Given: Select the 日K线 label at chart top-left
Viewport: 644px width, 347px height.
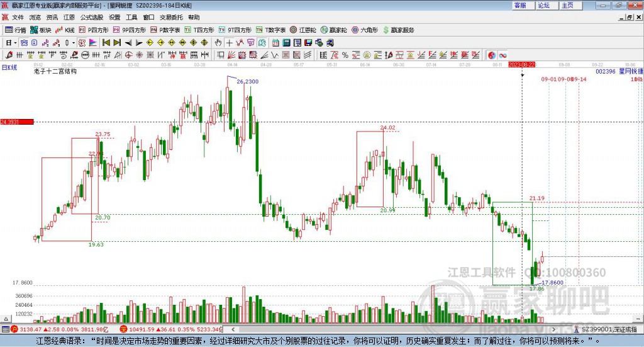Looking at the screenshot, I should pyautogui.click(x=9, y=67).
